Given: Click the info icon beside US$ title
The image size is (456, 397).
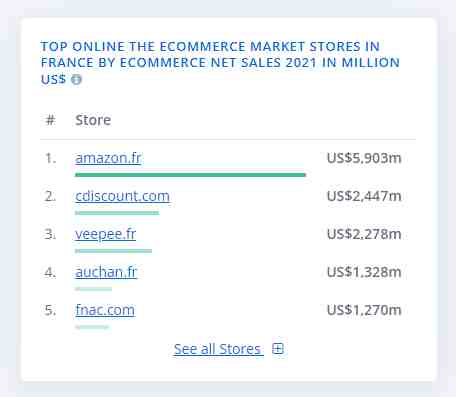Looking at the screenshot, I should 76,80.
